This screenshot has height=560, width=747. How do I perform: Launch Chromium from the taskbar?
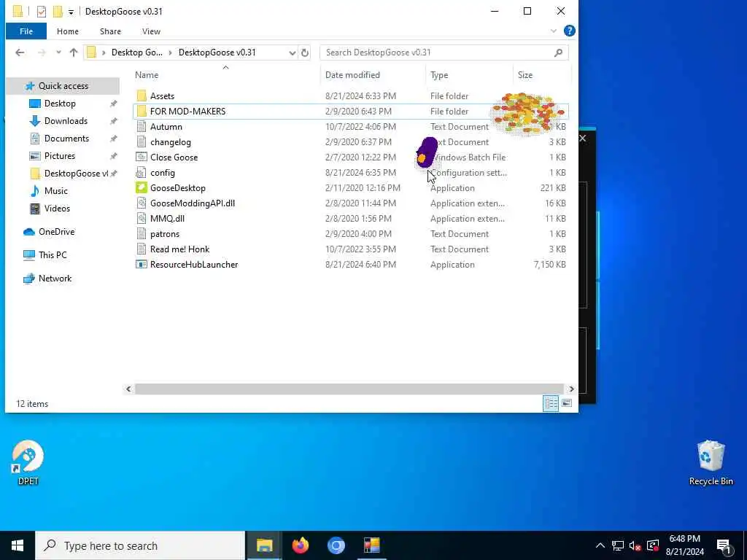click(336, 545)
